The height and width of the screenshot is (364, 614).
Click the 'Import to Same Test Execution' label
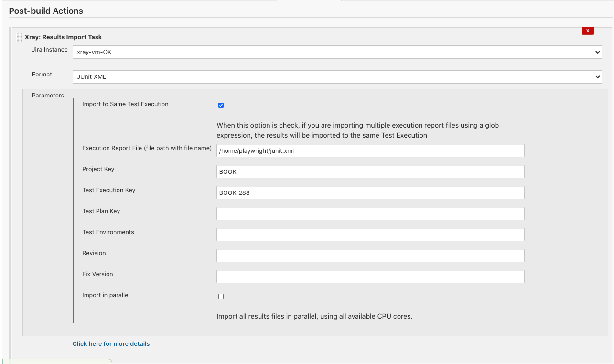[125, 104]
